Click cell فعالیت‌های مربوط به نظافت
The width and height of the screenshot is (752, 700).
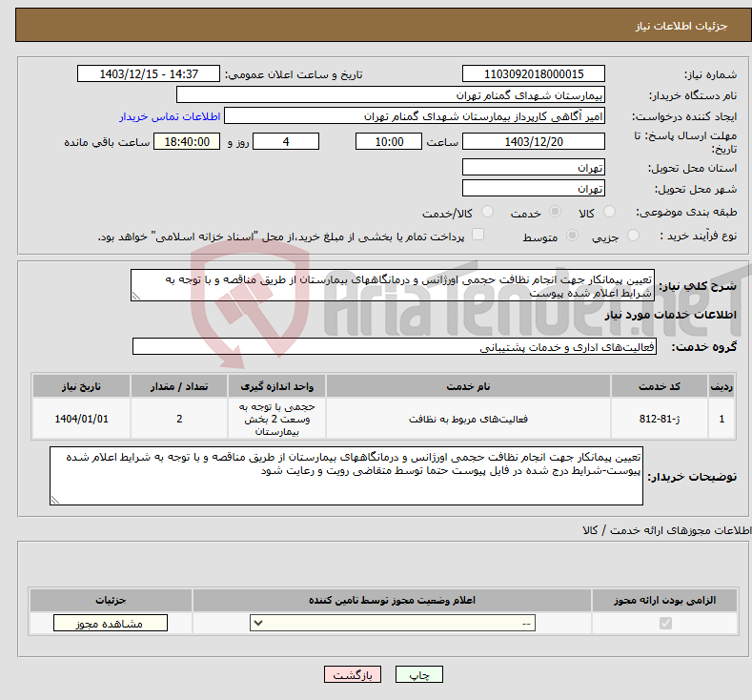(468, 419)
